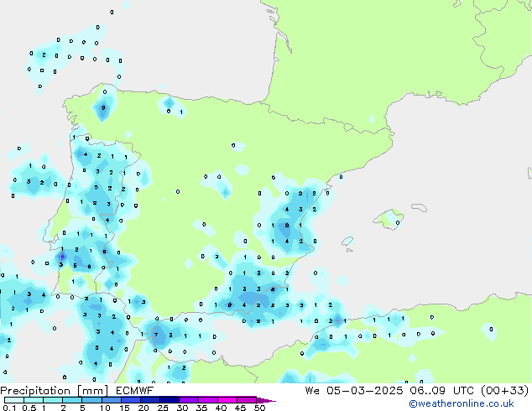532x411 pixels.
Task: Select the 5–10 mm legend color box
Action: point(92,400)
